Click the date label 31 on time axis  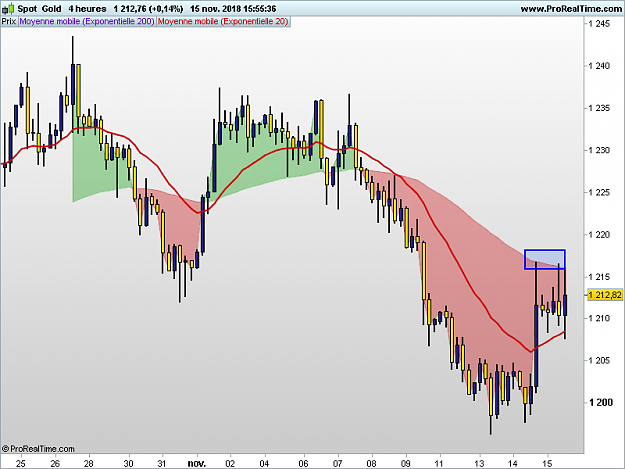pyautogui.click(x=162, y=463)
